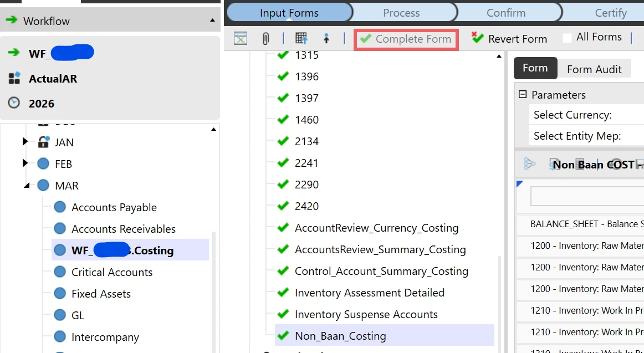644x353 pixels.
Task: Click the grid upload icon in toolbar
Action: pos(301,39)
